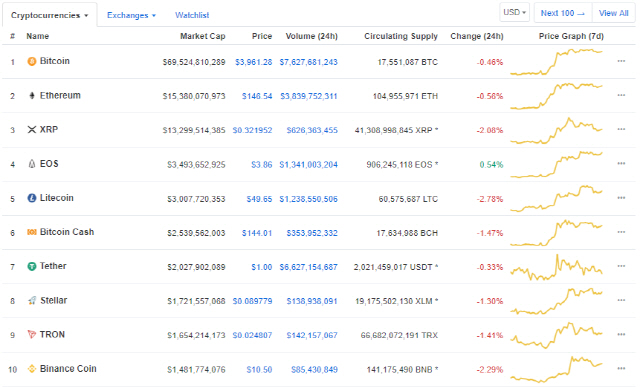This screenshot has height=387, width=640.
Task: Switch to the Watchlist tab
Action: pos(192,15)
